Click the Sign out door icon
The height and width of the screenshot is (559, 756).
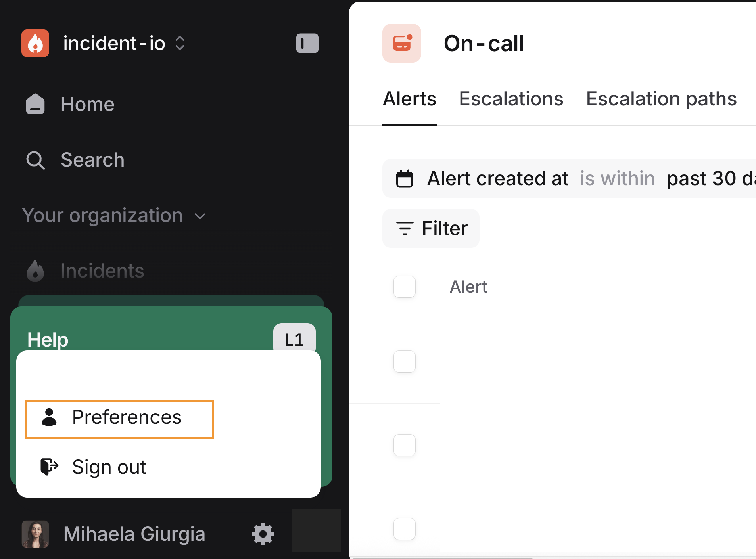tap(50, 467)
